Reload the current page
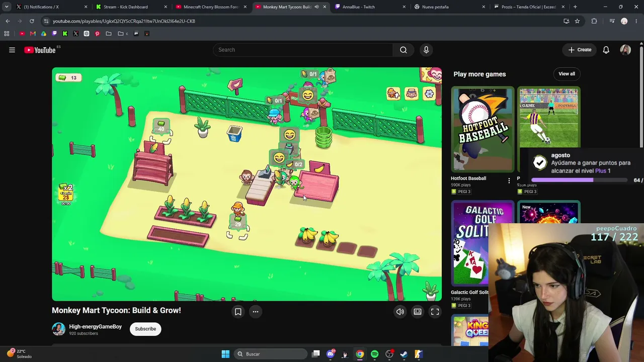Viewport: 644px width, 362px height. pos(32,21)
